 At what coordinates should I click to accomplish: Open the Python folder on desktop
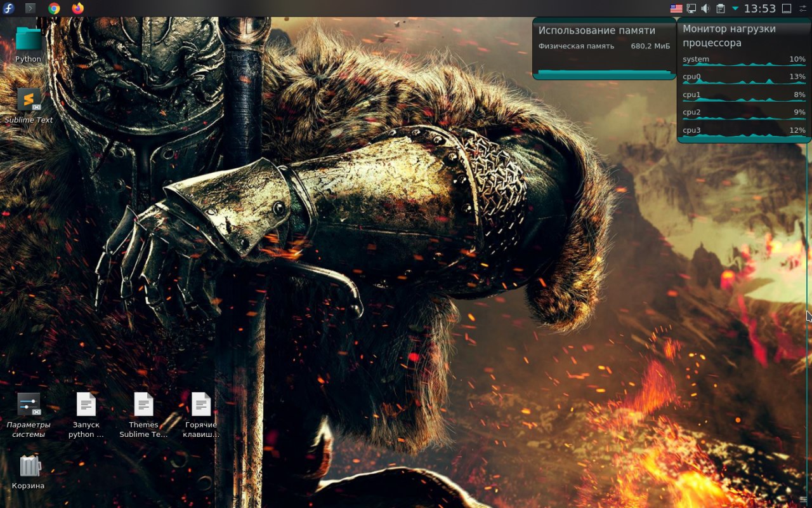tap(28, 45)
